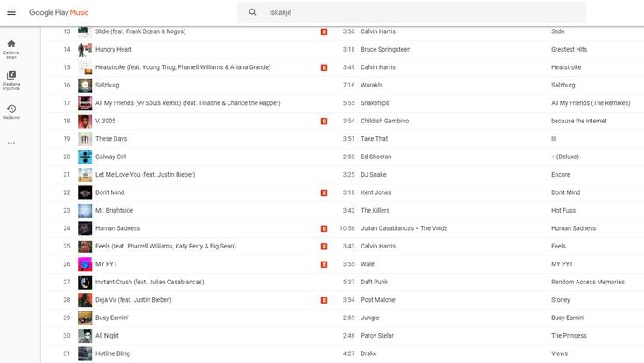The height and width of the screenshot is (363, 644).
Task: Click the Mr. Brightside album thumbnail
Action: (x=85, y=210)
